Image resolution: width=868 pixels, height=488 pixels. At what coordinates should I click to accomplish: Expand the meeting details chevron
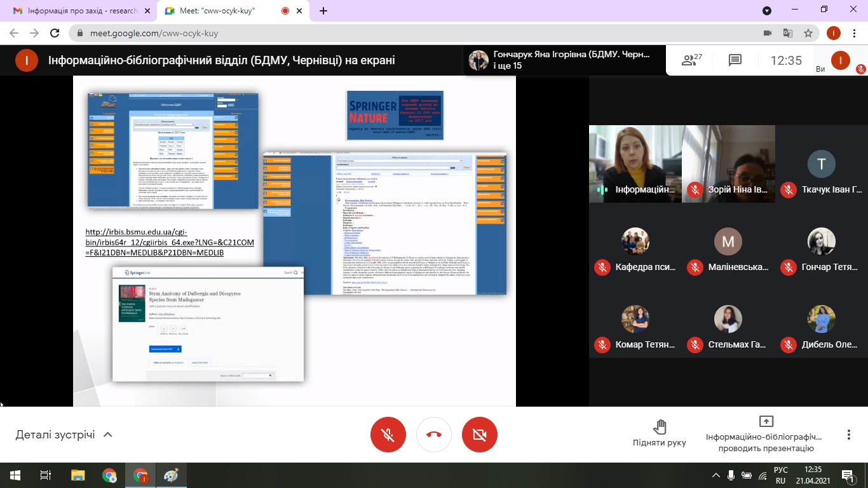[108, 435]
